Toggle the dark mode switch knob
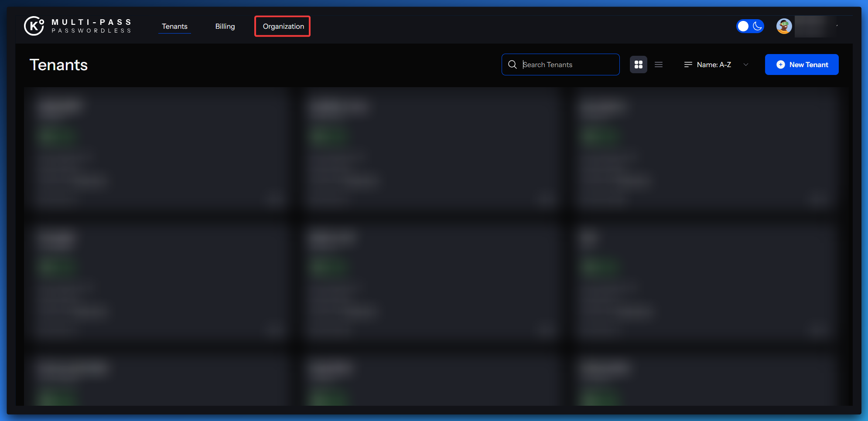 [x=743, y=26]
